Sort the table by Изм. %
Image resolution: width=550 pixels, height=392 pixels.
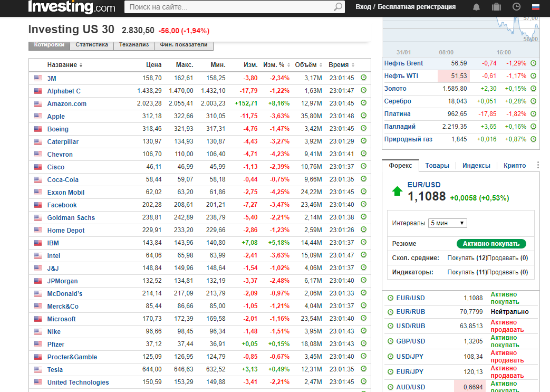[x=277, y=65]
